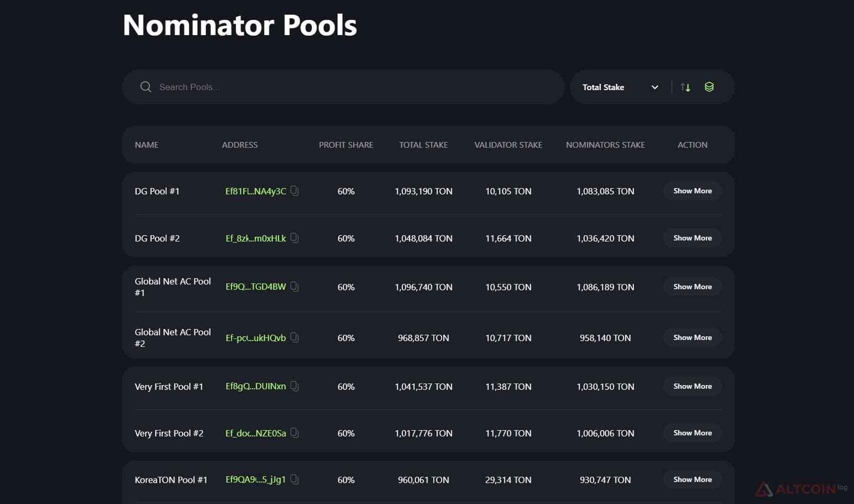The height and width of the screenshot is (504, 854).
Task: Open address link Ef-pc...ukHQvb
Action: point(256,338)
